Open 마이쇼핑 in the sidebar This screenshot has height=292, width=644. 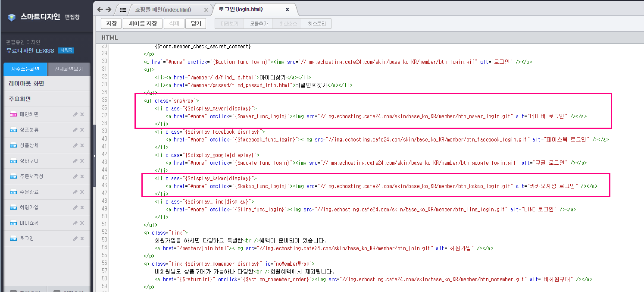29,223
